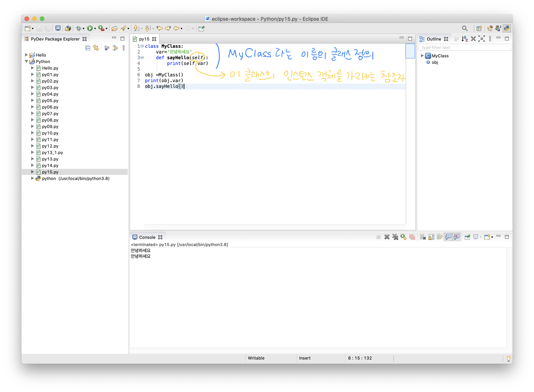Viewport: 534px width, 392px height.
Task: Click the Pin Editor toolbar icon
Action: tap(201, 28)
